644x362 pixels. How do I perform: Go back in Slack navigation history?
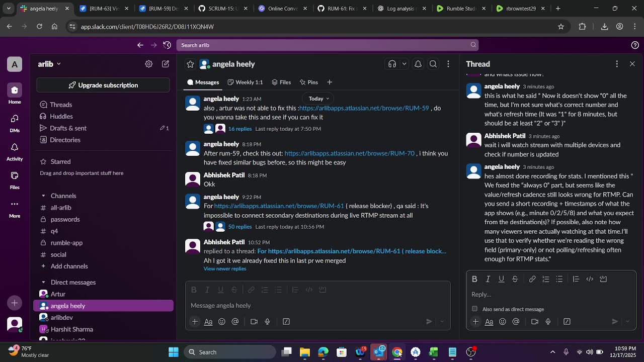[x=140, y=45]
